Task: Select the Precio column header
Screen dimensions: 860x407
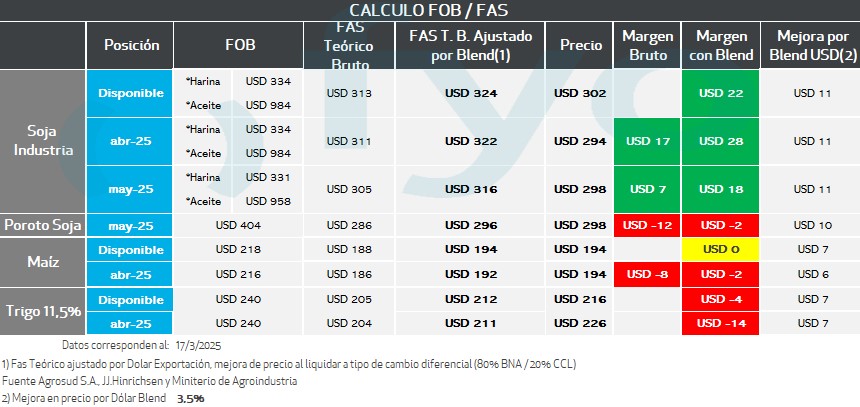Action: [580, 45]
